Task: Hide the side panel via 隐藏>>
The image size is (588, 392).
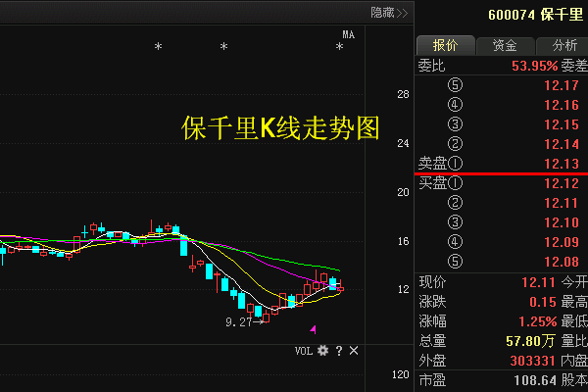Action: [x=389, y=13]
